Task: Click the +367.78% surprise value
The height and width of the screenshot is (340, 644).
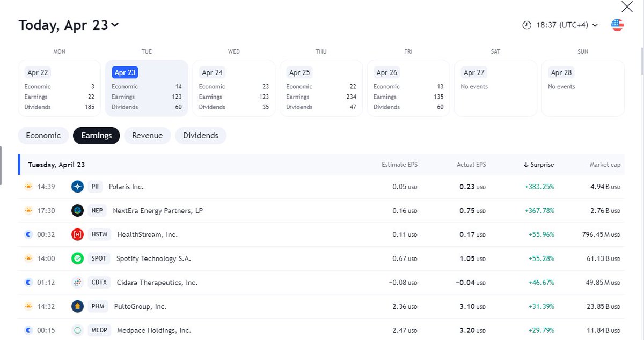Action: 539,211
